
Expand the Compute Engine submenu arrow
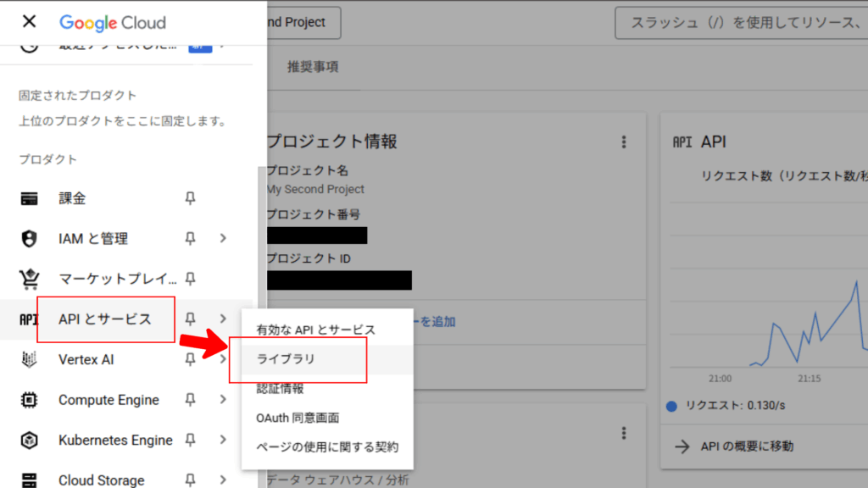click(223, 400)
